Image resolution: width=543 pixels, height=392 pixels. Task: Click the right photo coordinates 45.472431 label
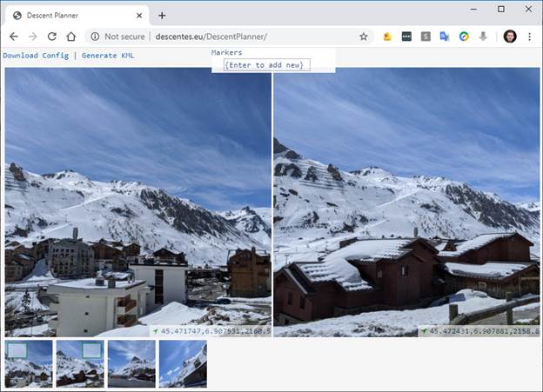(484, 331)
